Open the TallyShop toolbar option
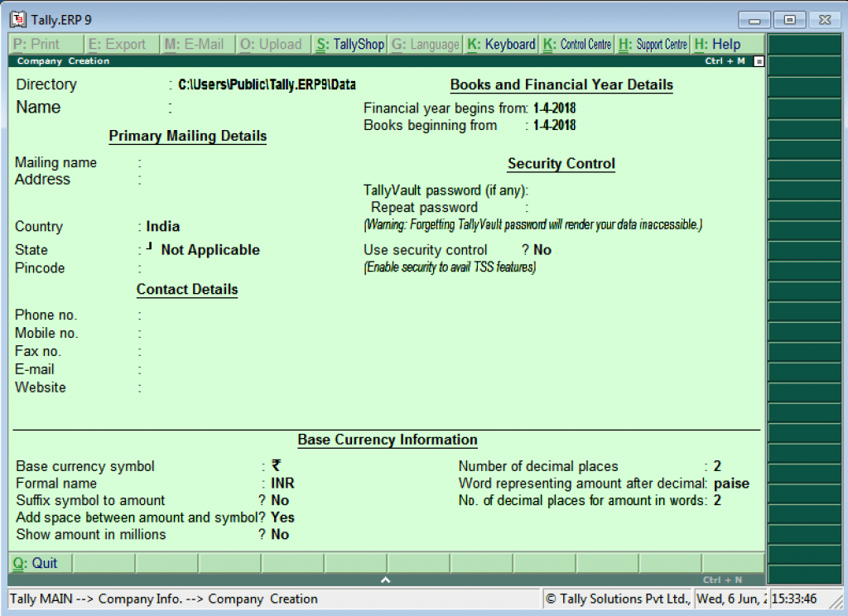This screenshot has width=848, height=616. coord(349,45)
